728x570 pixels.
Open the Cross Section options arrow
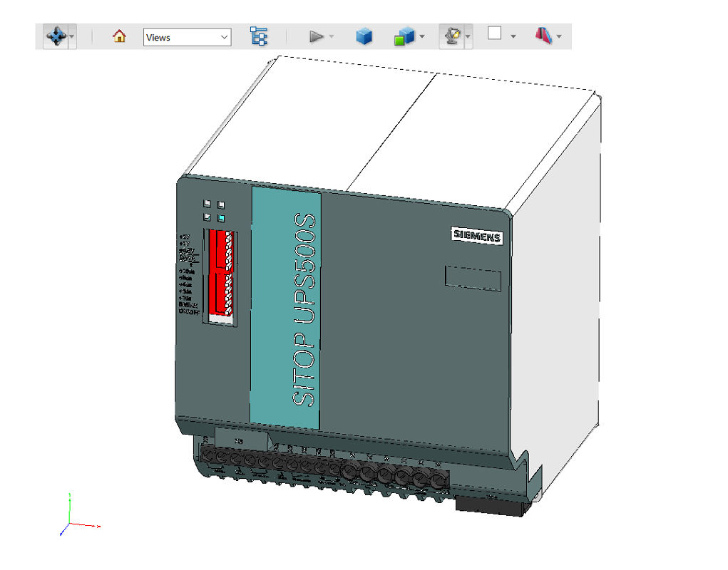click(x=560, y=37)
